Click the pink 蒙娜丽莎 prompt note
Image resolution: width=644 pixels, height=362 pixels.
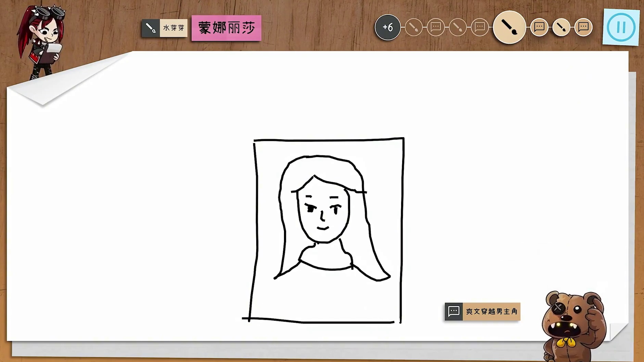pos(226,28)
